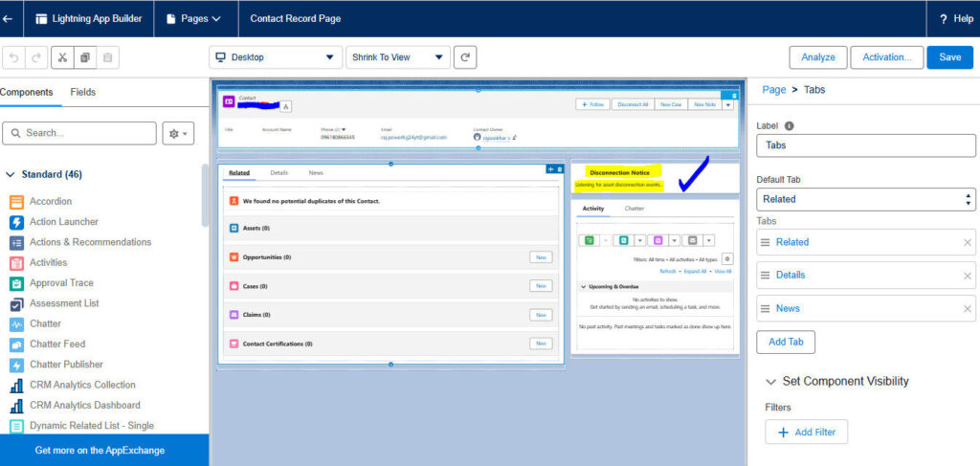Screen dimensions: 980x466
Task: Click the New button for Claims
Action: (x=541, y=315)
